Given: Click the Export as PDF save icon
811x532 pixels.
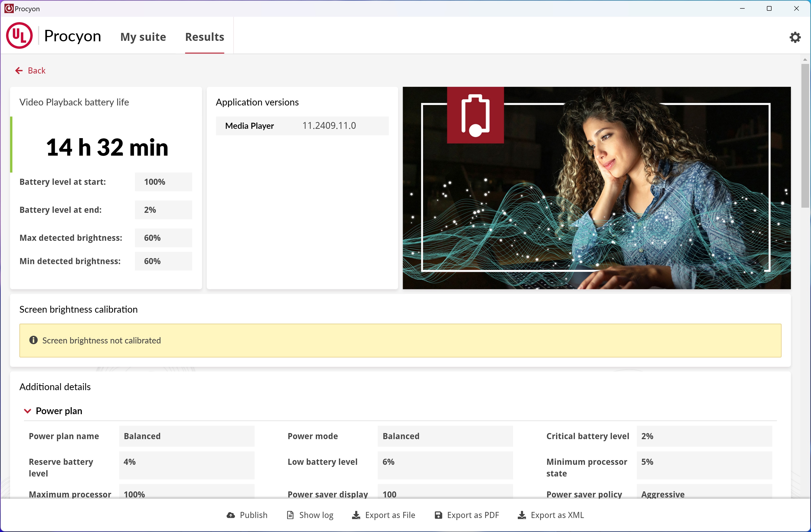Looking at the screenshot, I should [438, 515].
